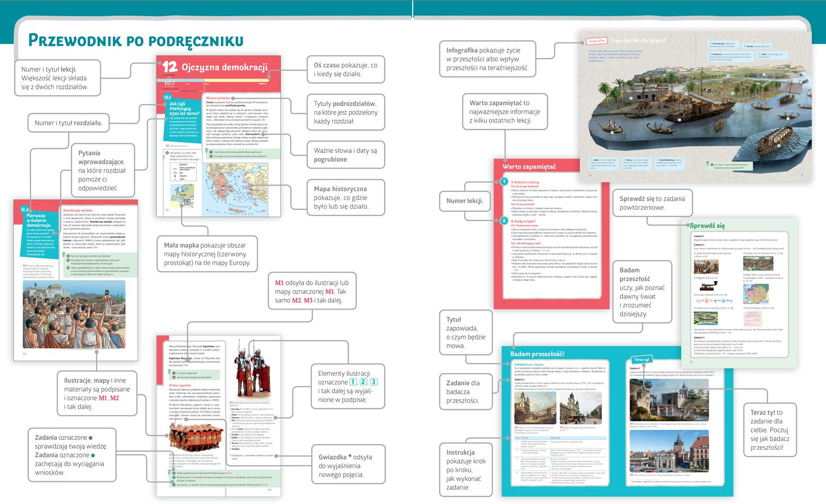
Task: Click the Ojczyzna demokracji lesson title
Action: 224,67
